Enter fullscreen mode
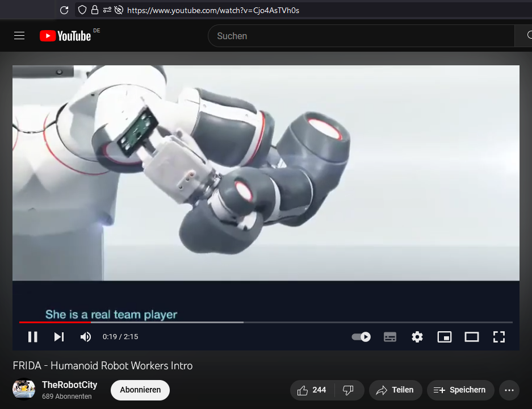Screen dimensions: 532x409 click(x=499, y=337)
